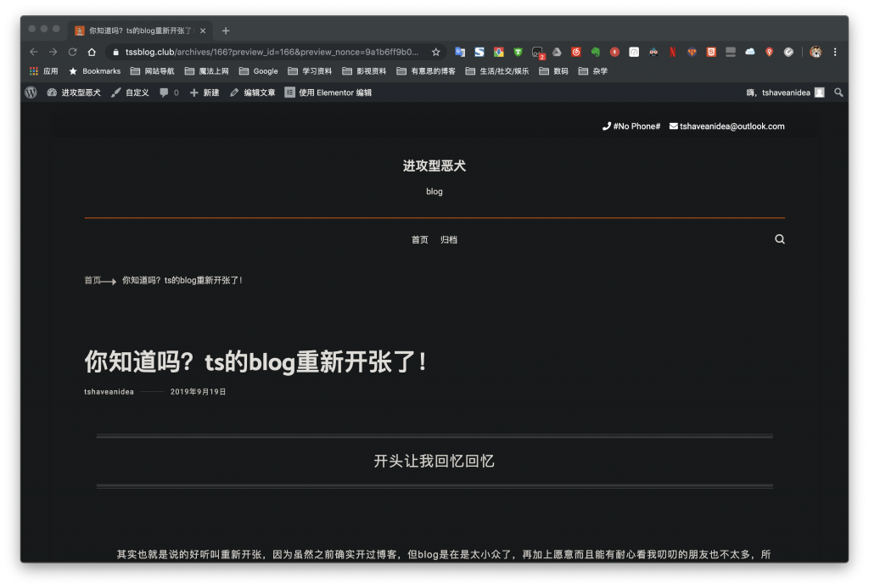869x588 pixels.
Task: Reload the page
Action: (72, 52)
